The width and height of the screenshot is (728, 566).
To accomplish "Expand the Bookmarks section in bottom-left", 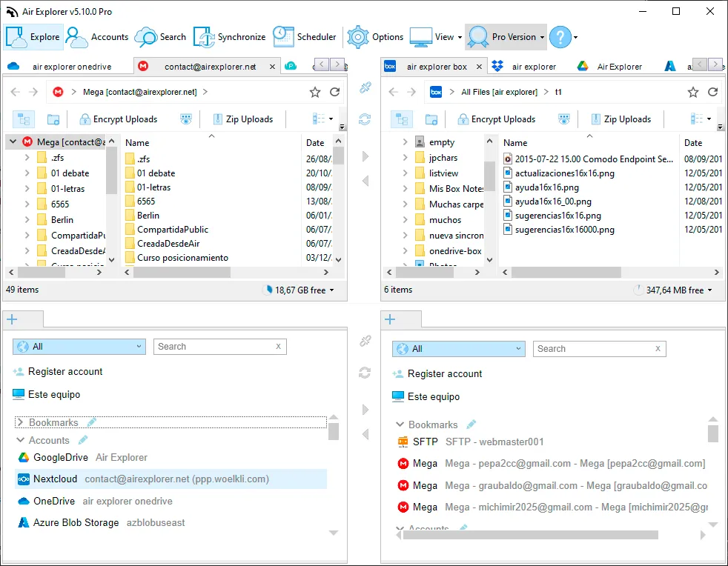I will coord(20,422).
